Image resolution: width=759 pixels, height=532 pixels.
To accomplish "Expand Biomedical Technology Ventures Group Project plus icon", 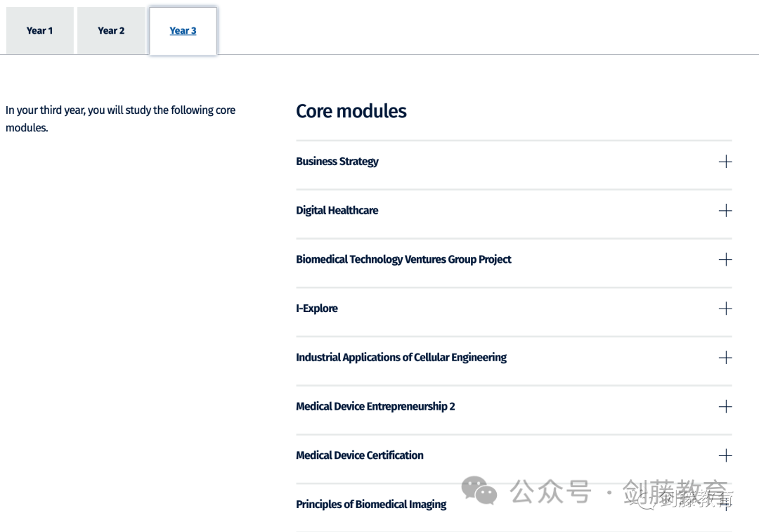I will [725, 259].
